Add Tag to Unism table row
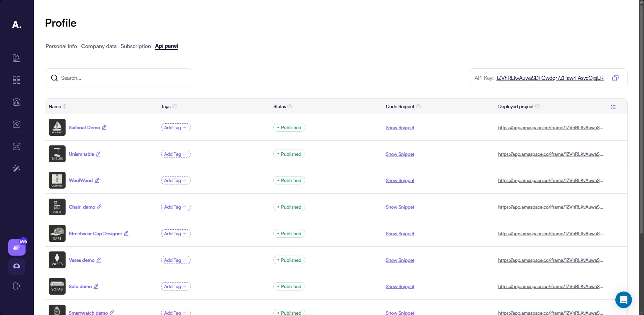The height and width of the screenshot is (315, 644). [x=176, y=154]
